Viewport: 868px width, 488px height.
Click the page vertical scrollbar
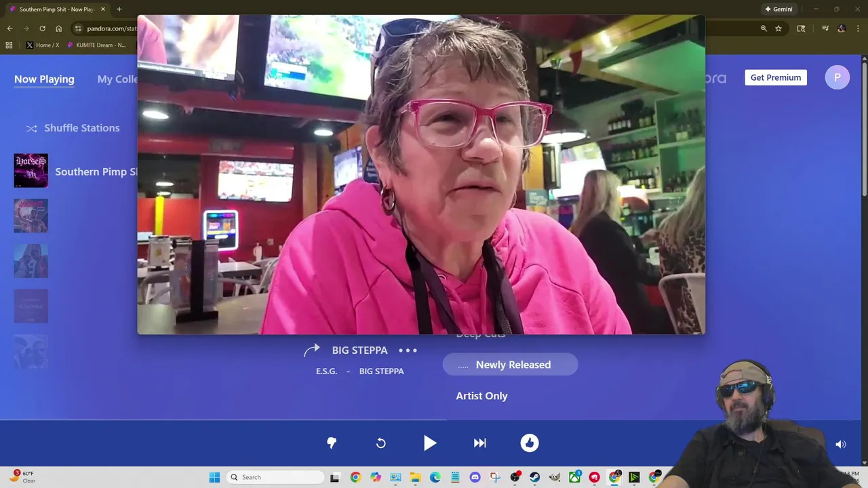(864, 129)
